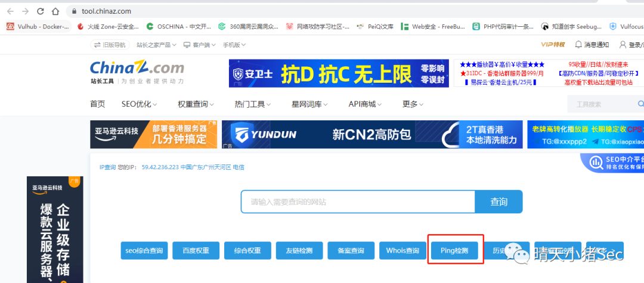644x283 pixels.
Task: Focus the 工具搜索 search field
Action: pyautogui.click(x=600, y=104)
